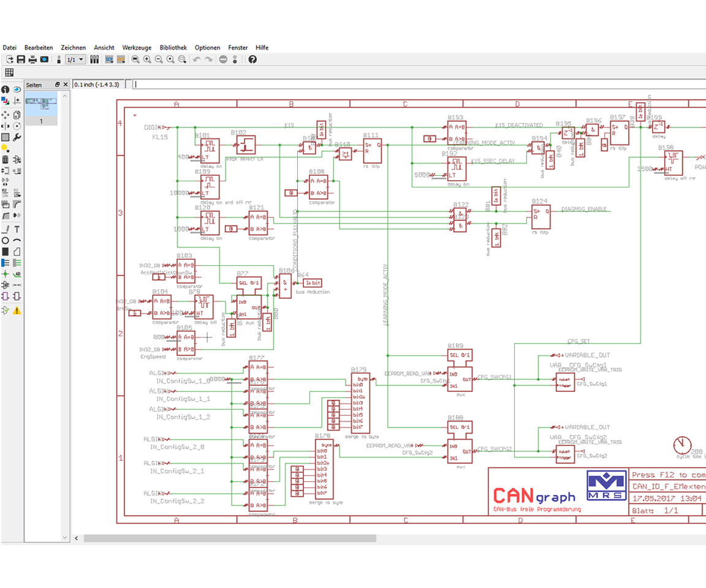Viewport: 706px width, 588px height.
Task: Run the ERC warning triangle check
Action: 17,311
